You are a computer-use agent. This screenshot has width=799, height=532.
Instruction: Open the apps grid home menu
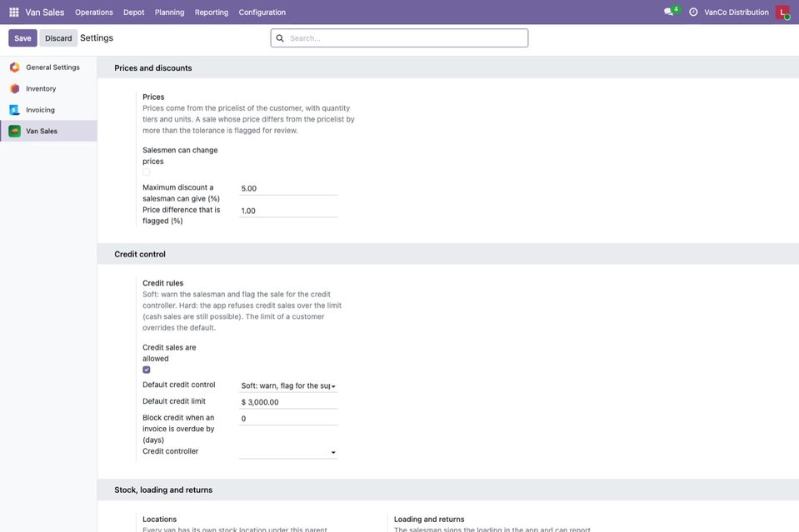coord(14,12)
